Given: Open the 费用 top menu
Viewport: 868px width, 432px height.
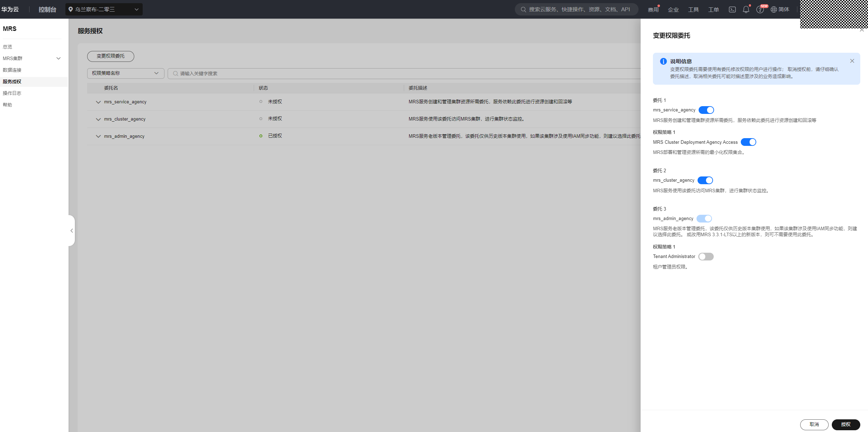Looking at the screenshot, I should pos(653,10).
